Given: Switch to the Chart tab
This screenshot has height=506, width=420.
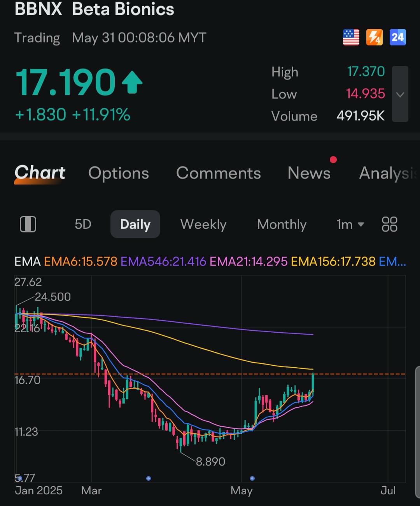Looking at the screenshot, I should (40, 173).
